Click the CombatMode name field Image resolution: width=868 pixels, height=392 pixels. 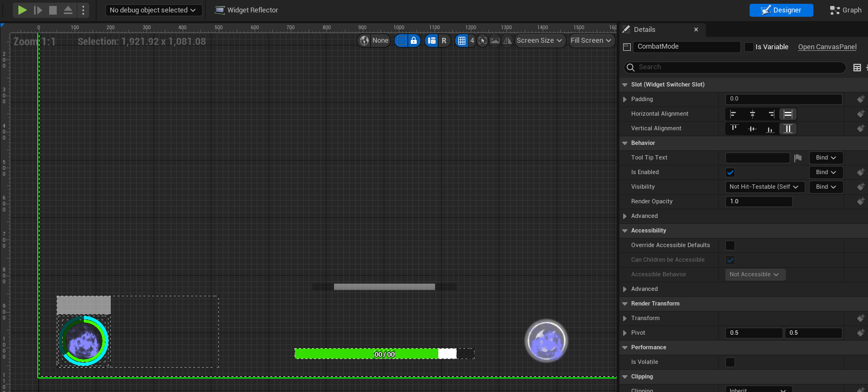pos(686,47)
